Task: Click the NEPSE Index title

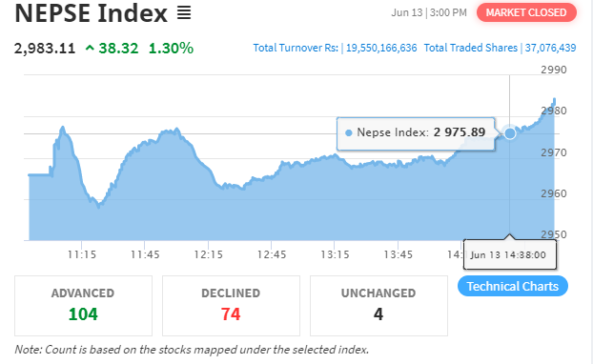Action: (91, 13)
